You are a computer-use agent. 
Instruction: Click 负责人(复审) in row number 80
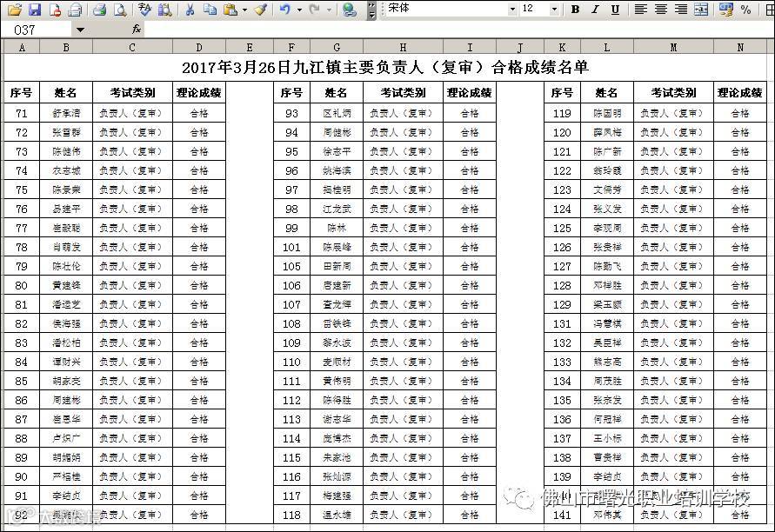(132, 285)
